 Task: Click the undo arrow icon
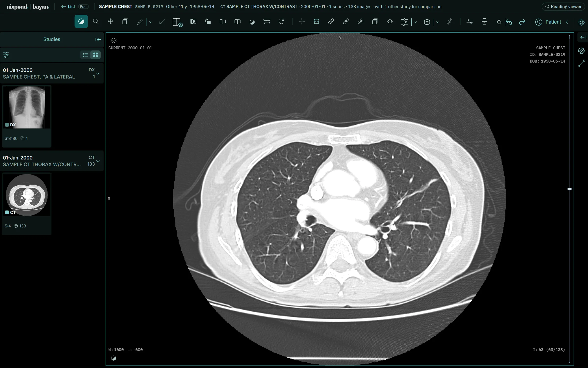(x=509, y=22)
